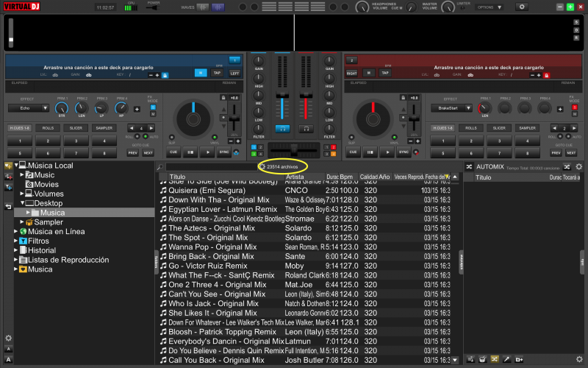Image resolution: width=588 pixels, height=368 pixels.
Task: Select the sidelist icon in sideview bottom bar
Action: (470, 359)
